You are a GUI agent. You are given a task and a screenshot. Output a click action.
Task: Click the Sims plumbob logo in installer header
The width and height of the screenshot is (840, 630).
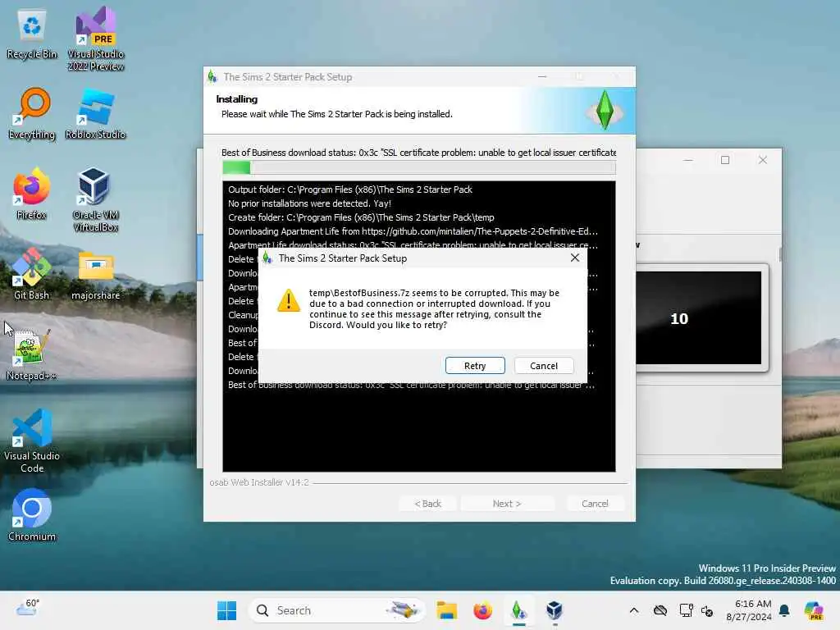point(605,111)
